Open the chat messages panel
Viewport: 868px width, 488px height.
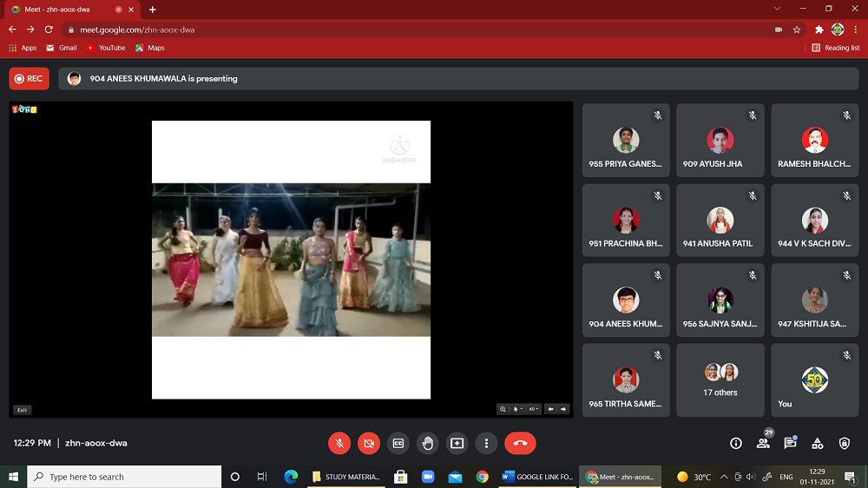(x=790, y=444)
